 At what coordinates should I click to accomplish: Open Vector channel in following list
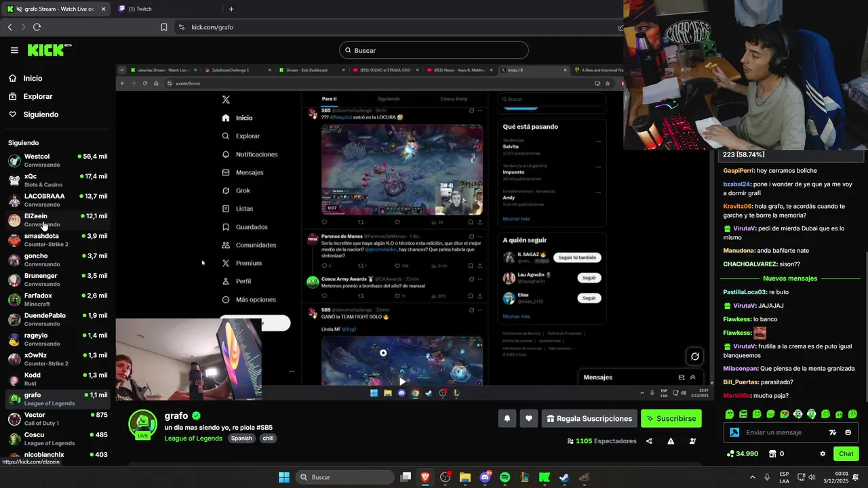(x=58, y=419)
